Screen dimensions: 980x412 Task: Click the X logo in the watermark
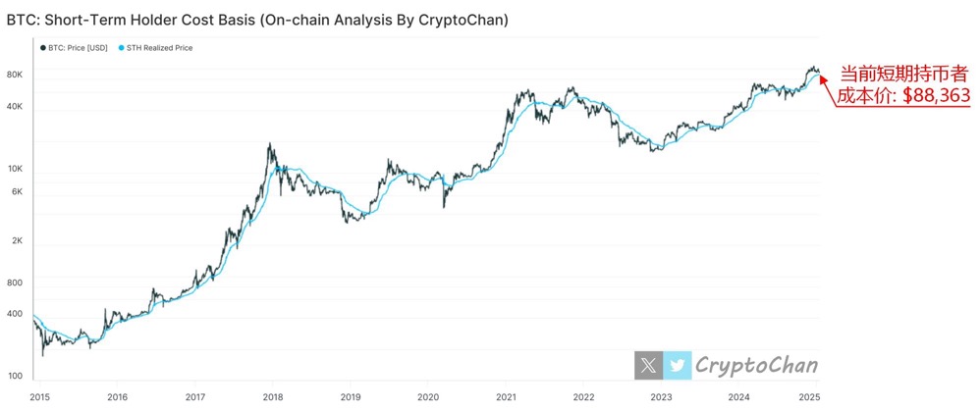pos(648,366)
